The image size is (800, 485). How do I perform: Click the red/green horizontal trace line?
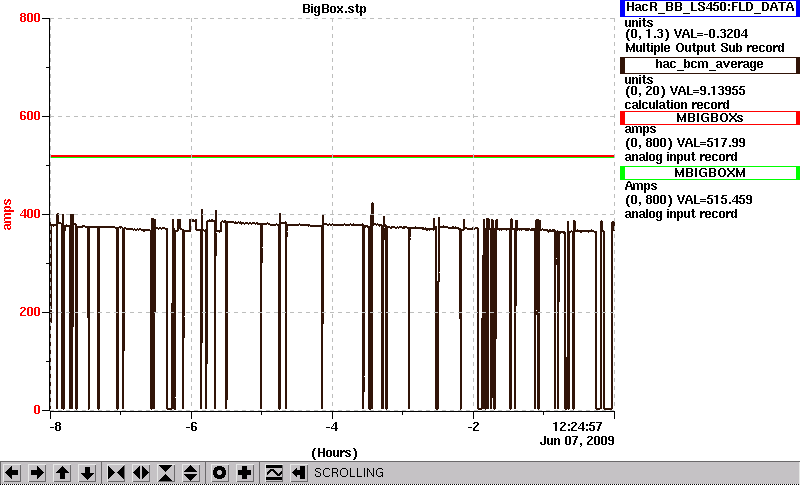point(332,156)
